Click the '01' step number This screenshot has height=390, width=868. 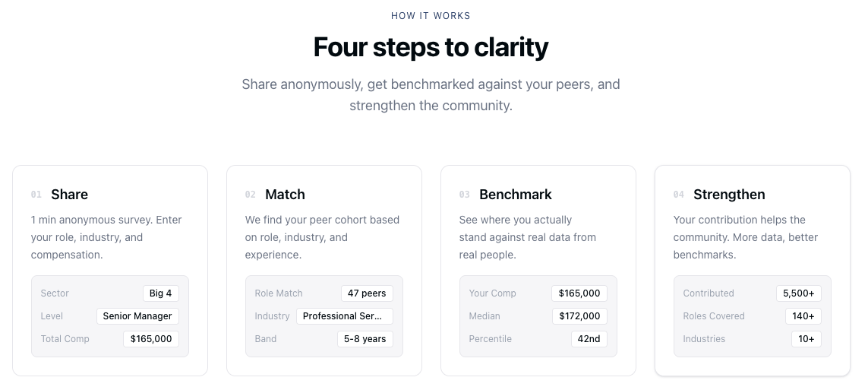tap(36, 195)
